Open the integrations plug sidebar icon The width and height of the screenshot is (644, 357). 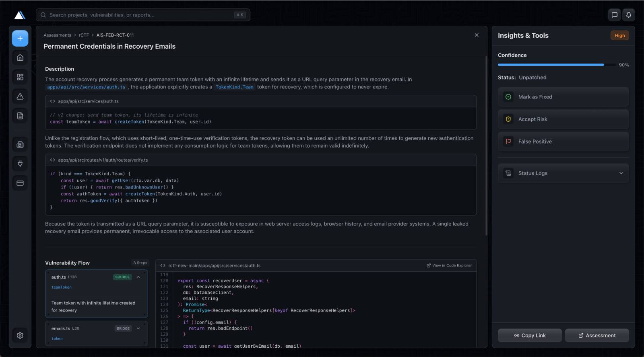[x=20, y=164]
